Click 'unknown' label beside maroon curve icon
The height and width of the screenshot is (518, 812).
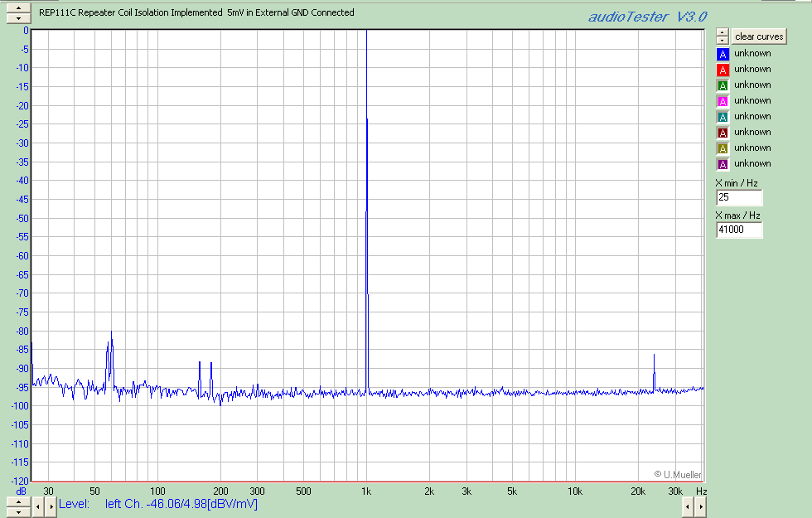coord(752,132)
